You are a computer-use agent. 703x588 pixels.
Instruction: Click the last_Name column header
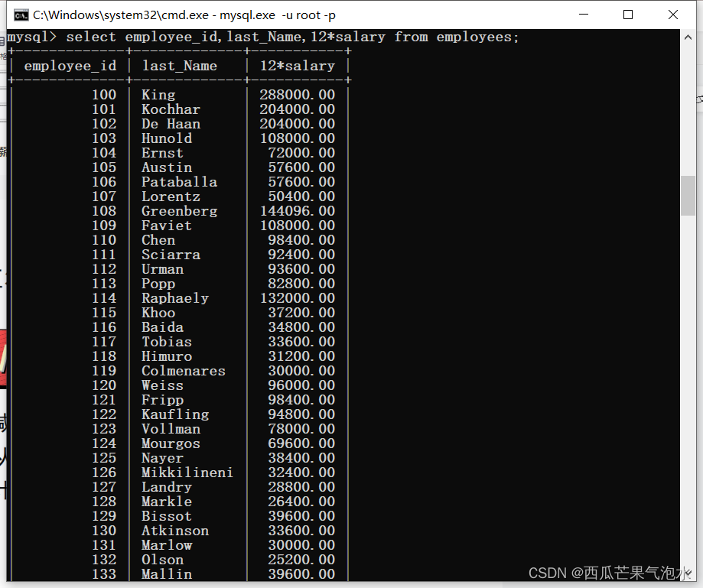pyautogui.click(x=179, y=66)
